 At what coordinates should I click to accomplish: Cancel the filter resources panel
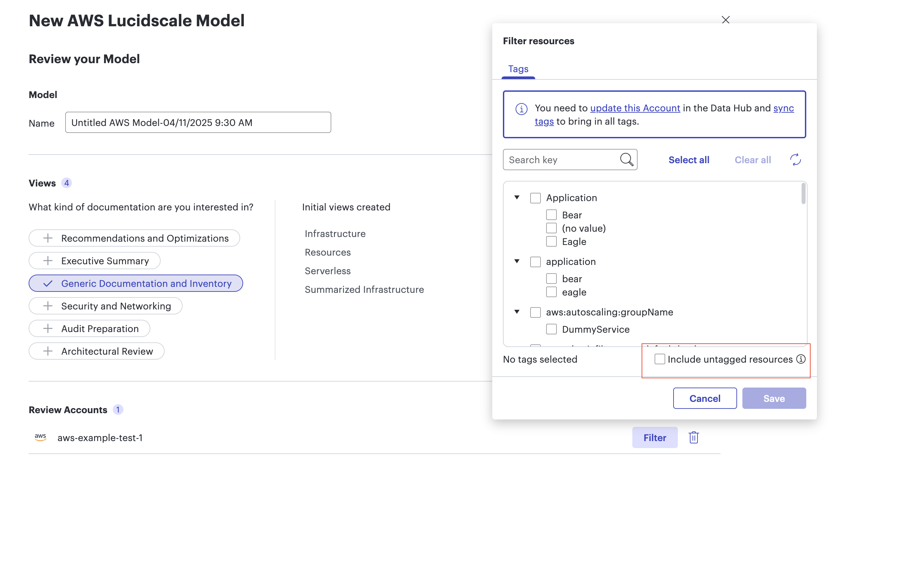coord(704,398)
